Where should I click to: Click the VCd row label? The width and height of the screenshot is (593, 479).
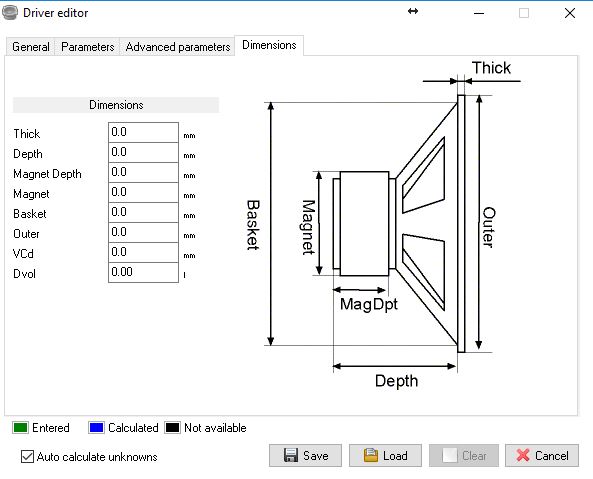(23, 254)
